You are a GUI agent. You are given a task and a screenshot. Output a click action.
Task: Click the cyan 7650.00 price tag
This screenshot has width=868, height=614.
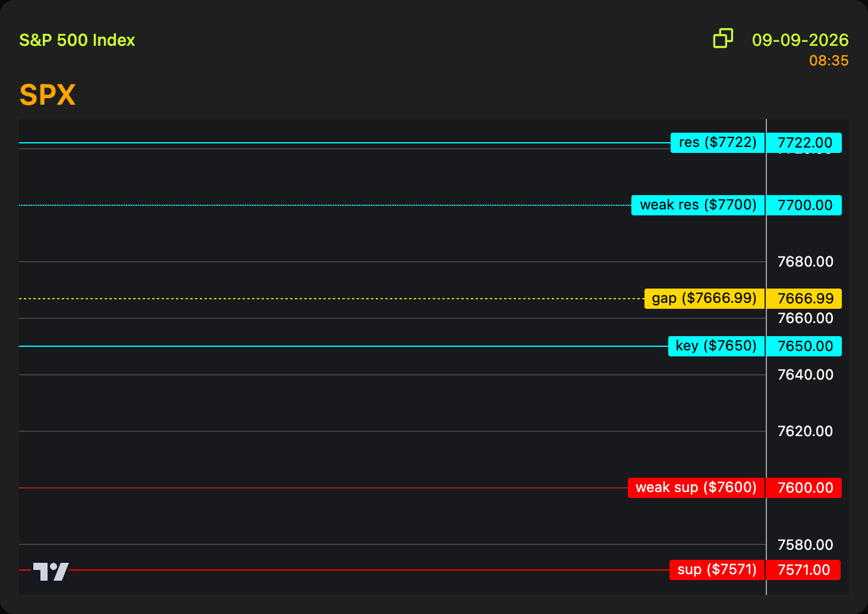tap(804, 346)
